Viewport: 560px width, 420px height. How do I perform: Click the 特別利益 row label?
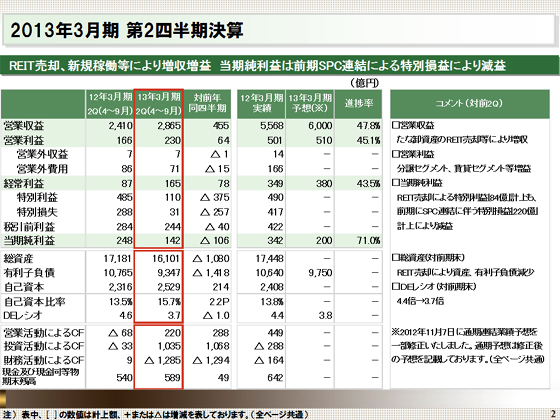[37, 198]
